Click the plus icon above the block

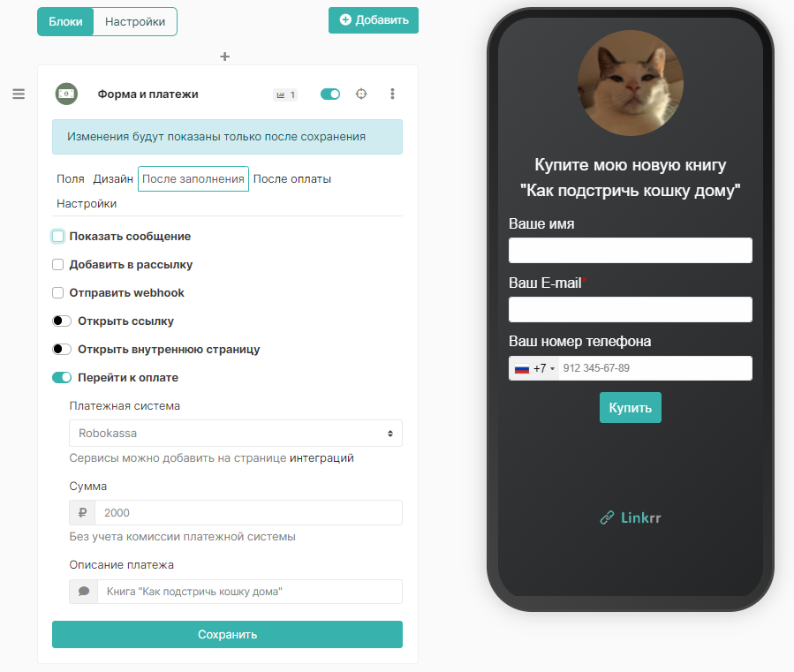point(225,57)
